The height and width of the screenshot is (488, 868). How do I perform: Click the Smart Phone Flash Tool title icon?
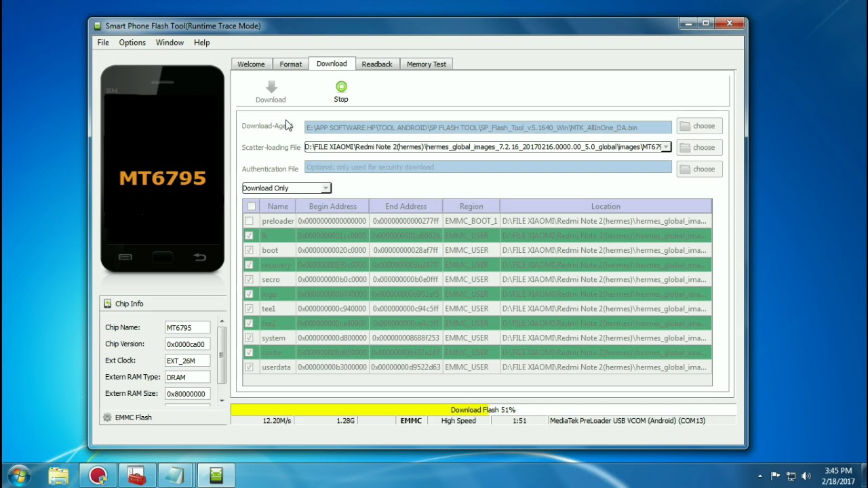(x=97, y=26)
